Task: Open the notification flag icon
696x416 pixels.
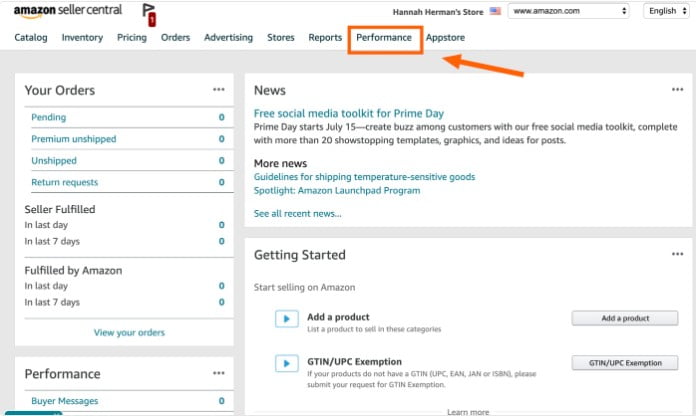Action: 149,15
